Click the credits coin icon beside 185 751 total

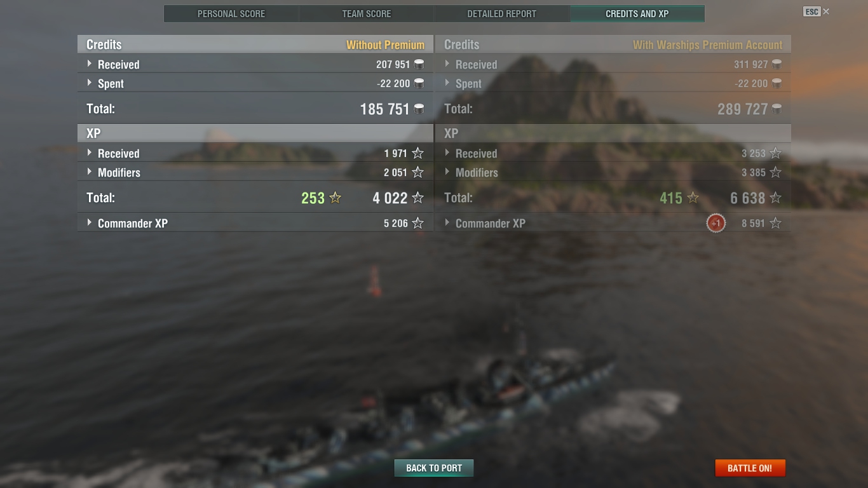click(x=419, y=109)
